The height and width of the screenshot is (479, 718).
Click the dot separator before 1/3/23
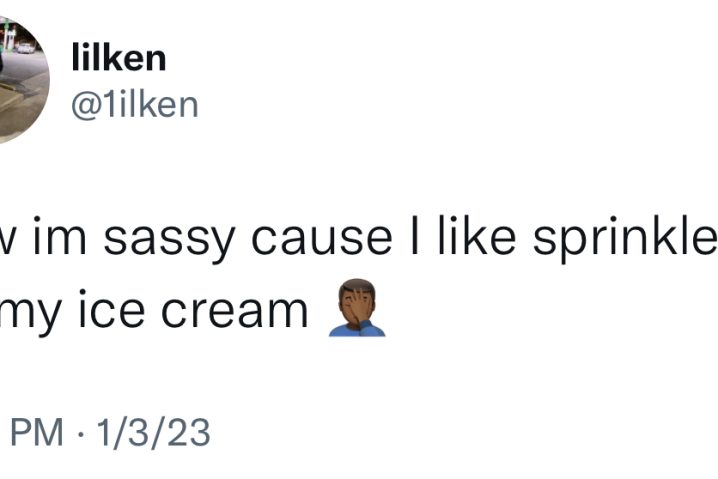pyautogui.click(x=80, y=433)
